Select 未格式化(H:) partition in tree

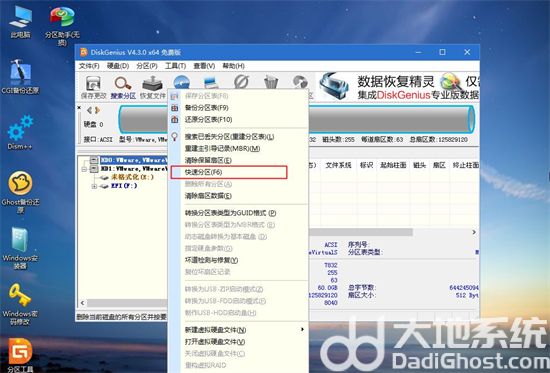click(132, 177)
